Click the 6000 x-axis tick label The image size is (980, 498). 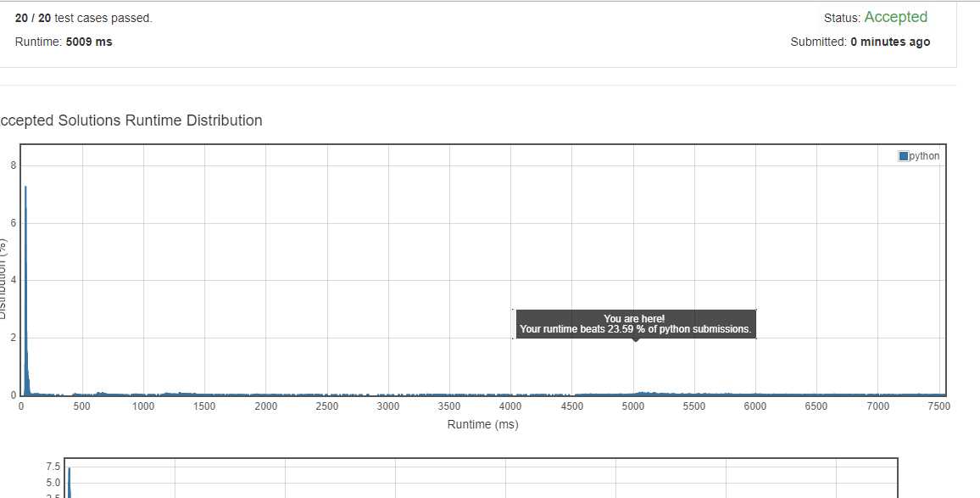coord(755,406)
